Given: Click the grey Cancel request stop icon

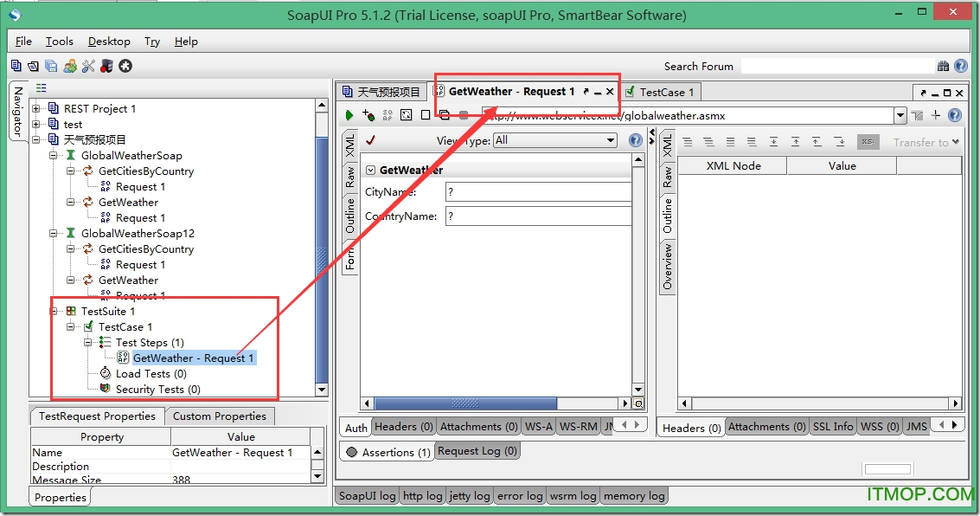Looking at the screenshot, I should pyautogui.click(x=464, y=115).
